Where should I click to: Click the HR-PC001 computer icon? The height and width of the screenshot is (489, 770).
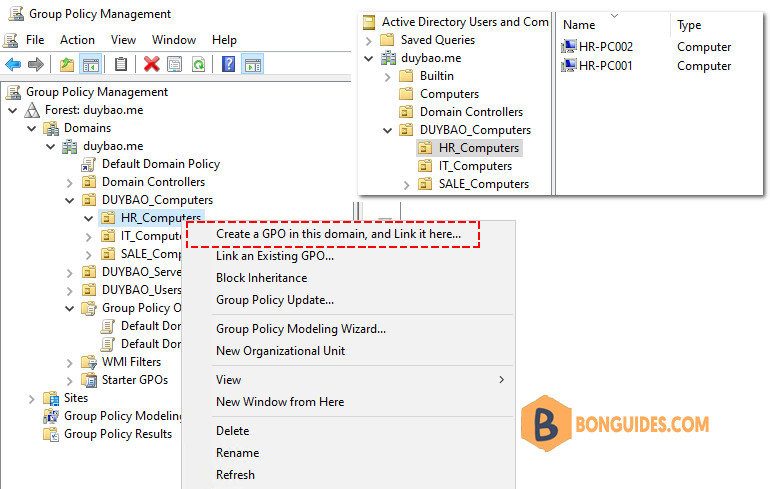569,65
